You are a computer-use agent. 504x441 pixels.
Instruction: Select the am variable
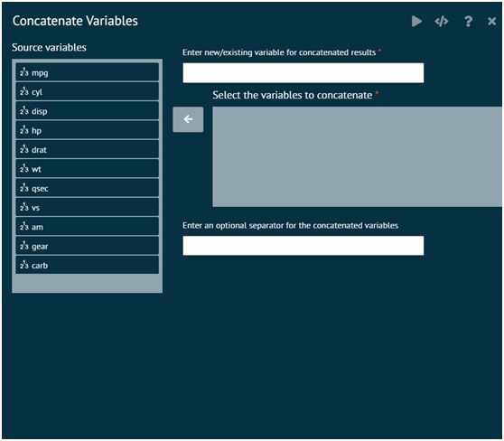point(87,227)
